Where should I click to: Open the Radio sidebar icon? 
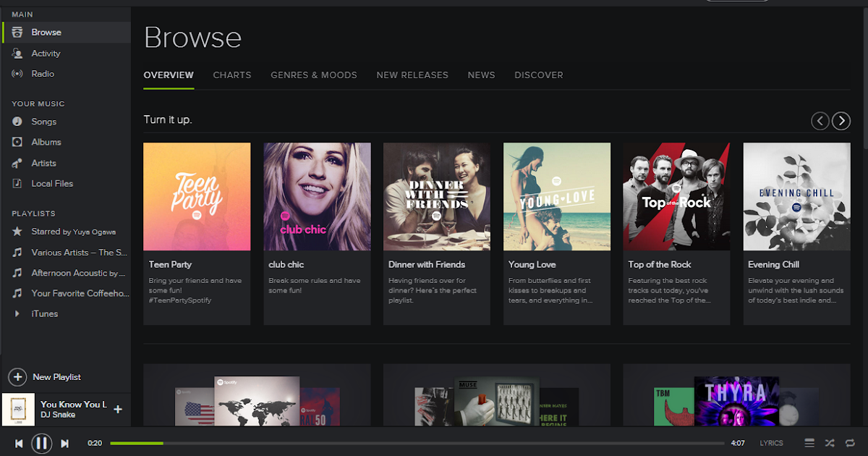[17, 74]
